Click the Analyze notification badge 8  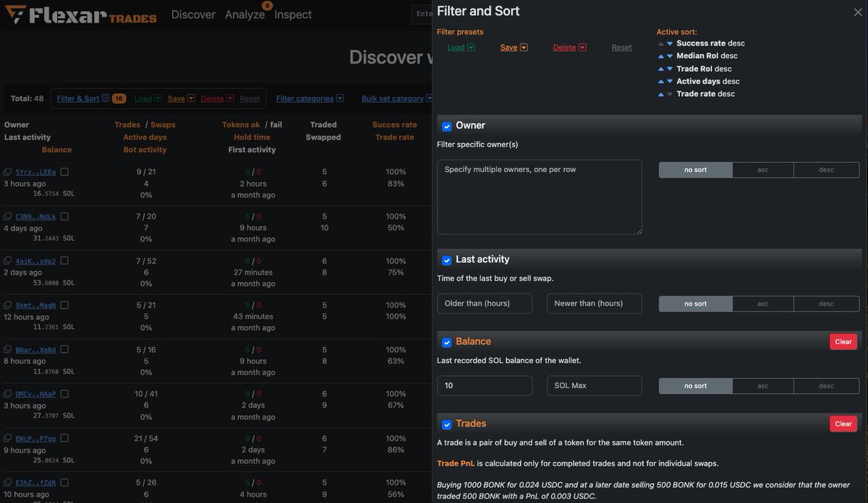tap(267, 5)
